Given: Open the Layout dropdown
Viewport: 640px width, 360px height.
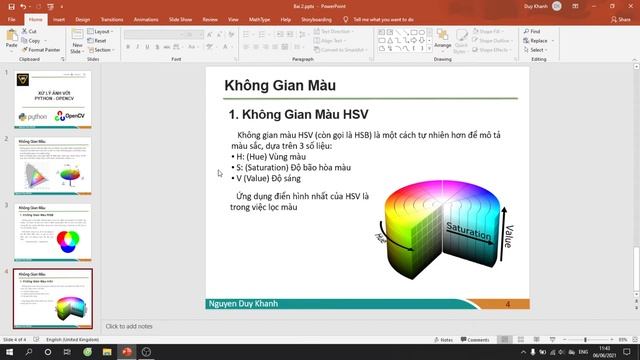Looking at the screenshot, I should [100, 31].
